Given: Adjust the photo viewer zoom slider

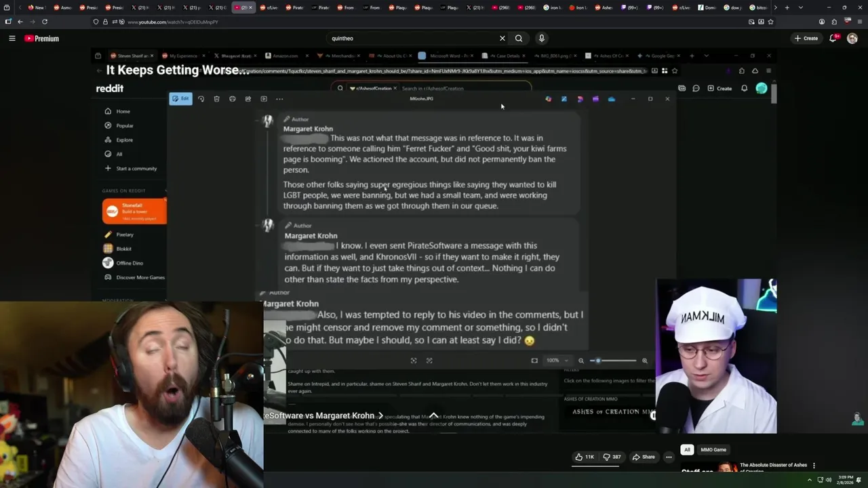Looking at the screenshot, I should (x=614, y=361).
